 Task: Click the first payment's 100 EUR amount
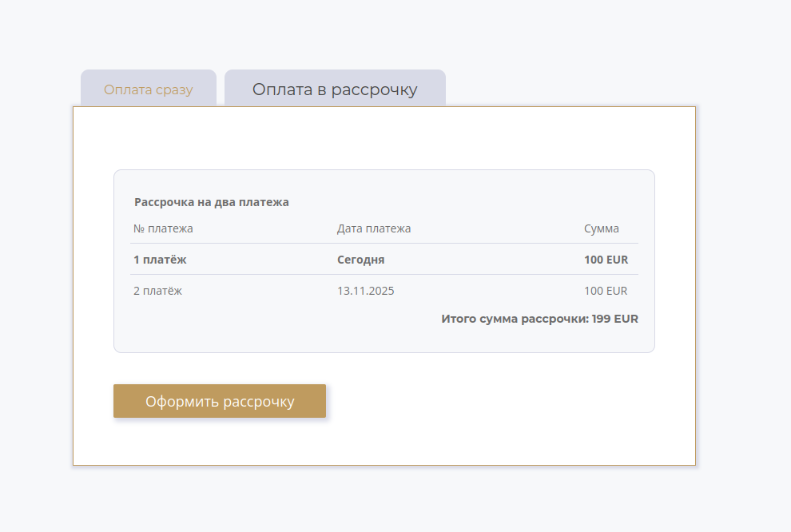606,260
